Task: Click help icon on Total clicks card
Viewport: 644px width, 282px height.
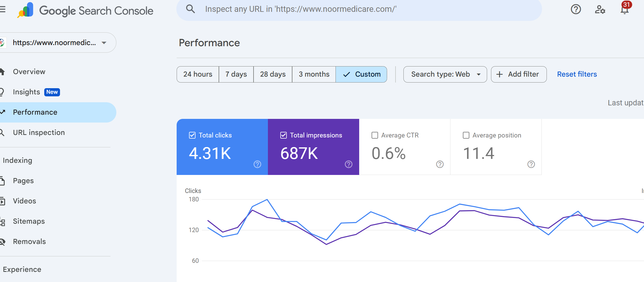Action: click(257, 164)
